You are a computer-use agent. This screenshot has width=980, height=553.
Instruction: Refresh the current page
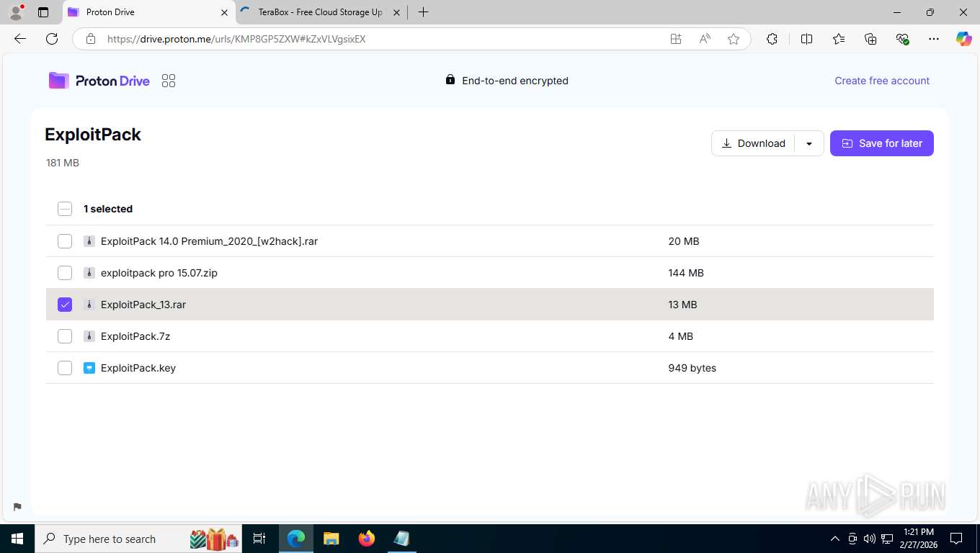(x=52, y=39)
